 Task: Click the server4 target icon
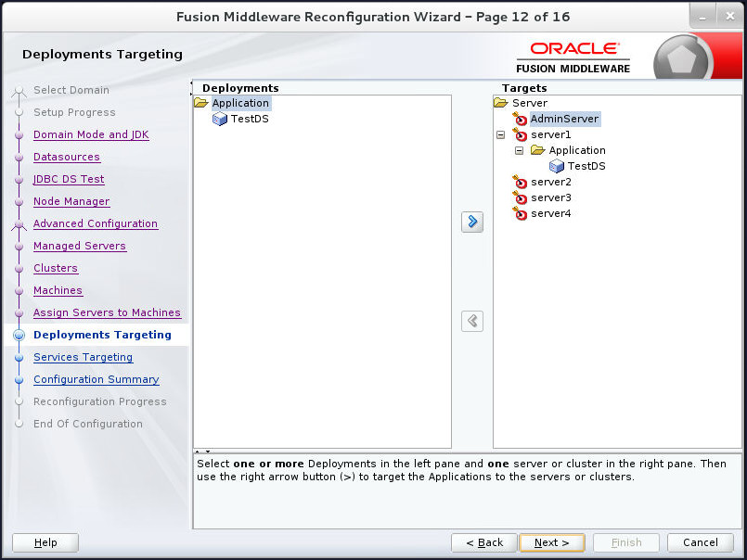coord(520,213)
